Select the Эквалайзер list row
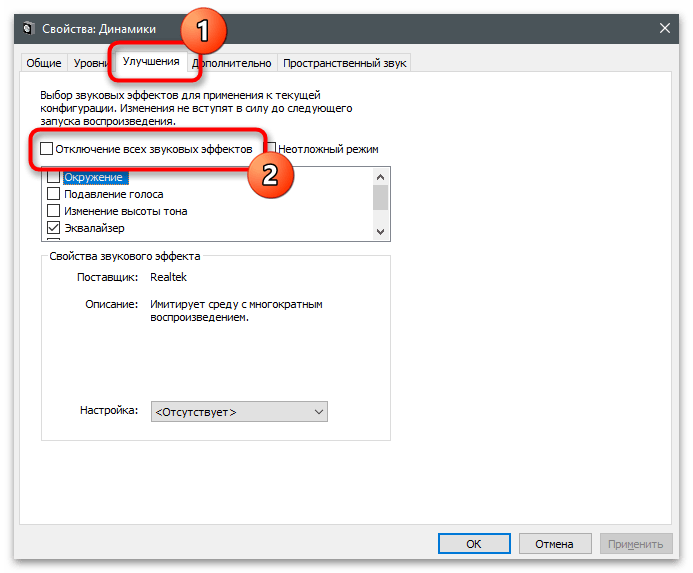 point(95,228)
